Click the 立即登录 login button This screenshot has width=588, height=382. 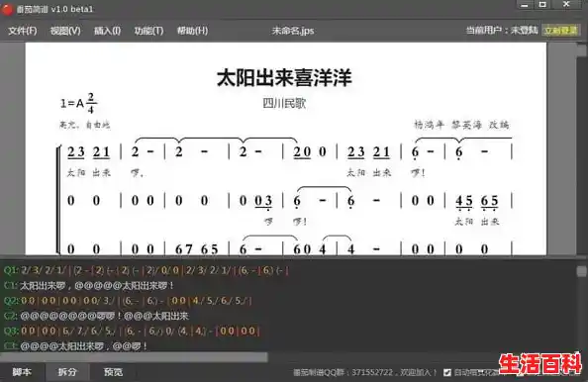click(561, 31)
